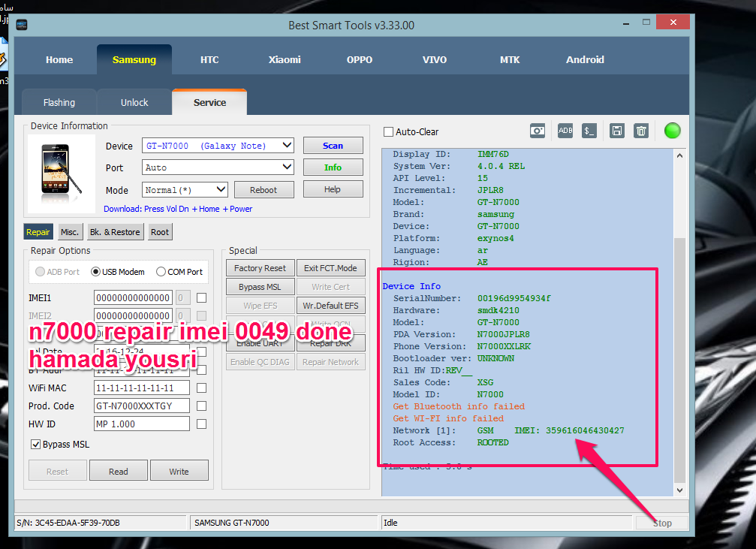756x549 pixels.
Task: Click the Exit FCT.Mode button
Action: click(331, 268)
